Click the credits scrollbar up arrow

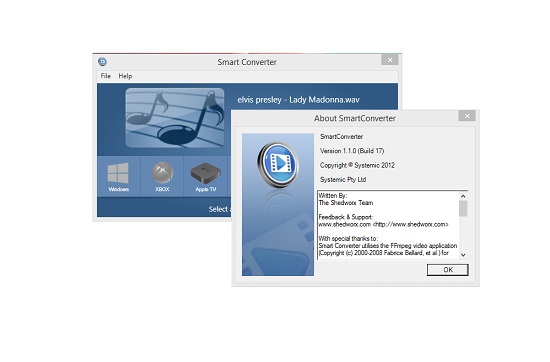point(463,196)
